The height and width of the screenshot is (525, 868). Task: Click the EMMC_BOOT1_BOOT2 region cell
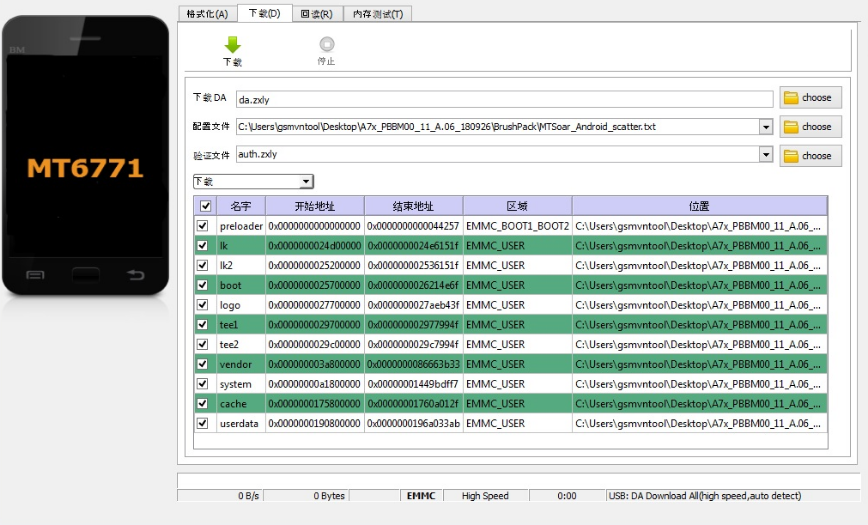coord(518,226)
